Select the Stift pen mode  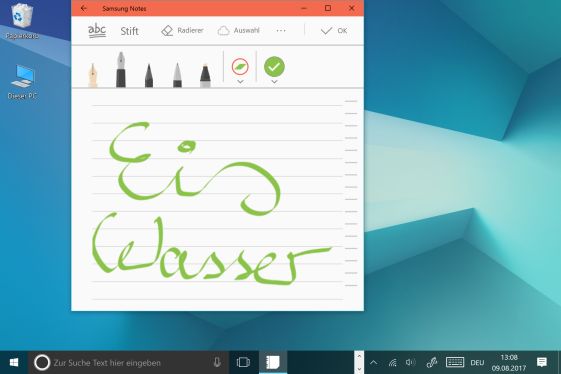[129, 31]
